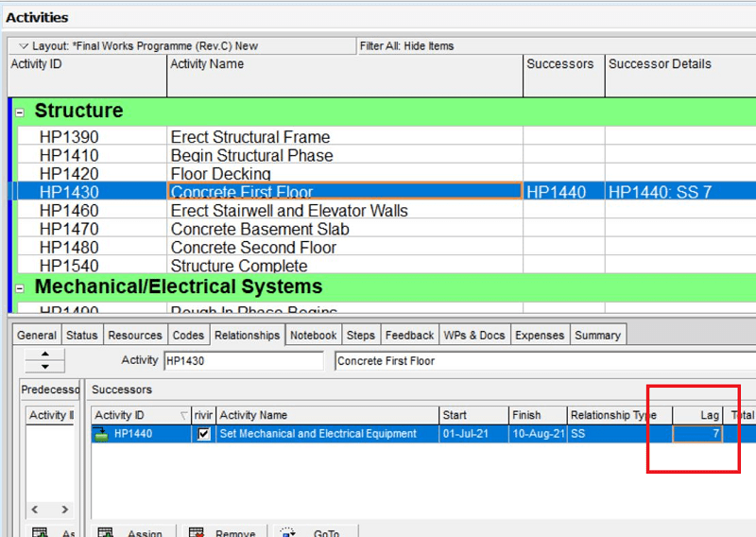Click the Finish column header in Successors

(538, 415)
